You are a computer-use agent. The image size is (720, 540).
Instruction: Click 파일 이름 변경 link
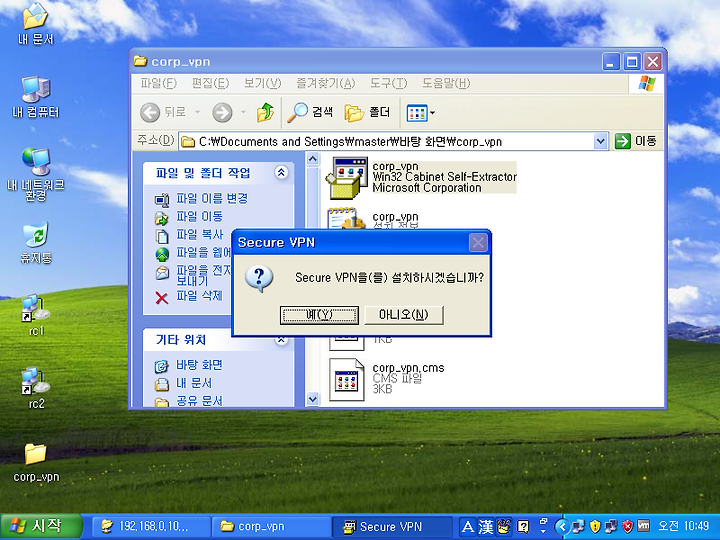pos(212,198)
